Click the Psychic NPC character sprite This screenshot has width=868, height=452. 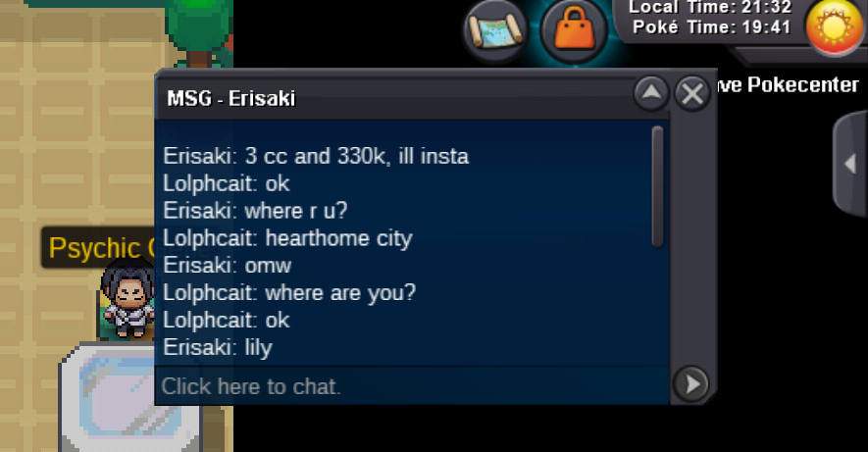[x=128, y=302]
